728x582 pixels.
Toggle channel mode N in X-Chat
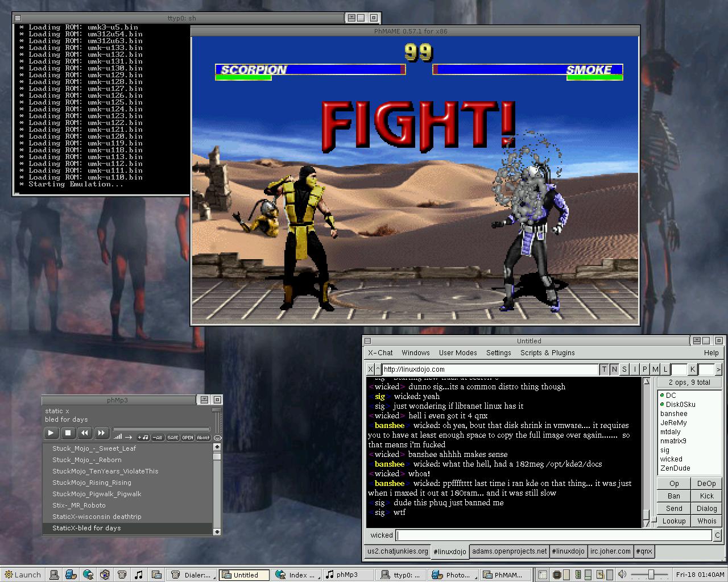tap(614, 369)
